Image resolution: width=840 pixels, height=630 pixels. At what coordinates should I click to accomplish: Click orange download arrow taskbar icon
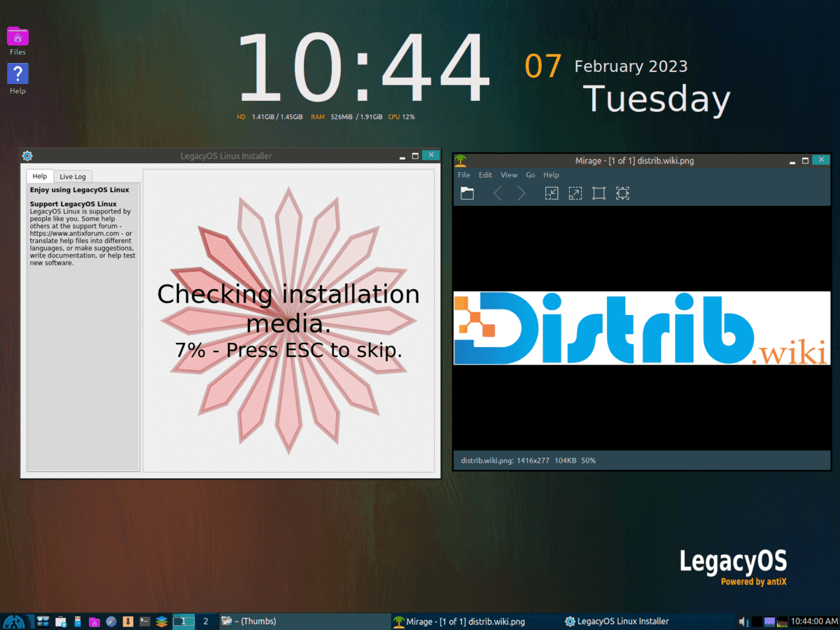click(x=128, y=621)
